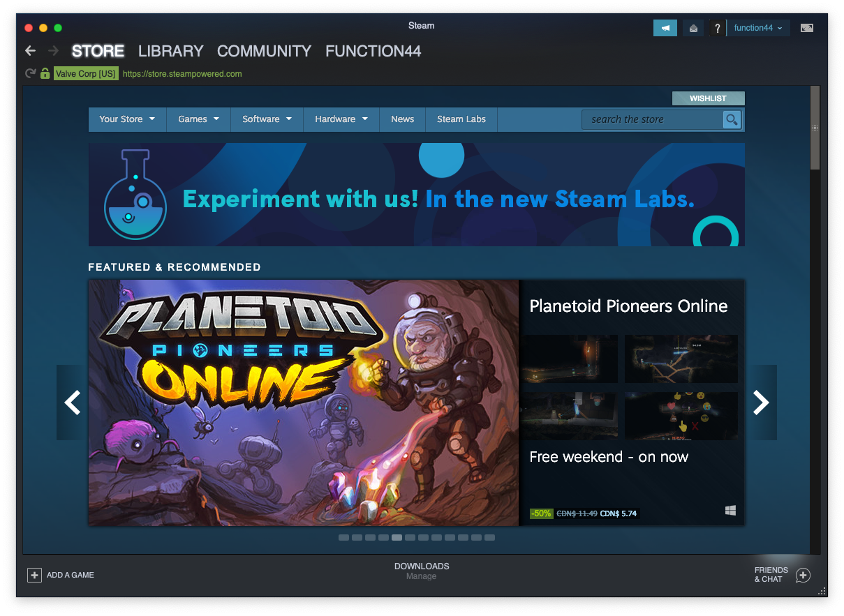Click Free weekend - on now text

[609, 457]
